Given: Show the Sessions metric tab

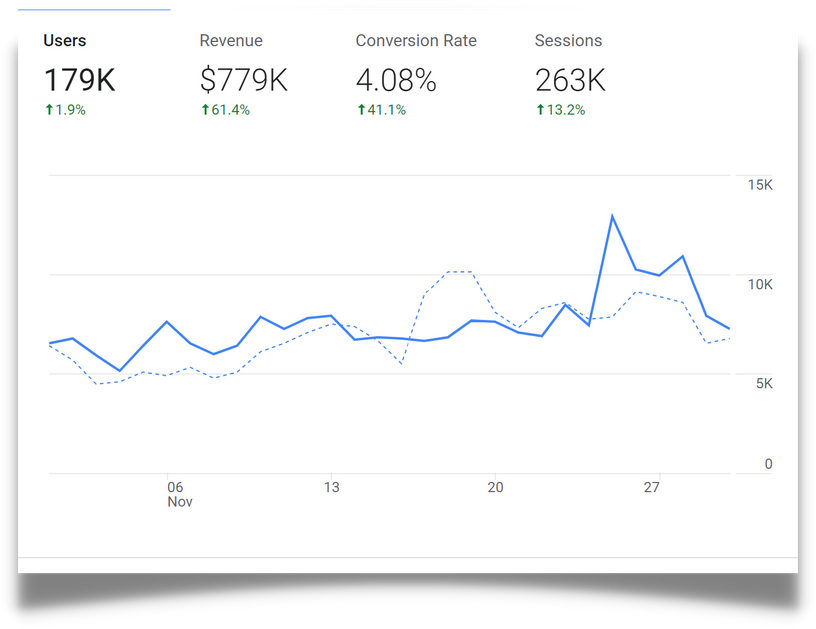Looking at the screenshot, I should pos(568,41).
